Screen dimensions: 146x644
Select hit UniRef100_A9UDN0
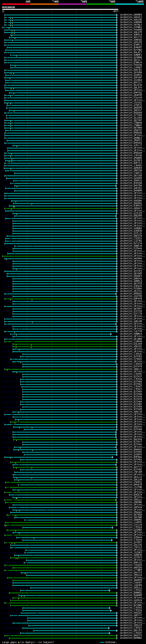[x=131, y=201]
